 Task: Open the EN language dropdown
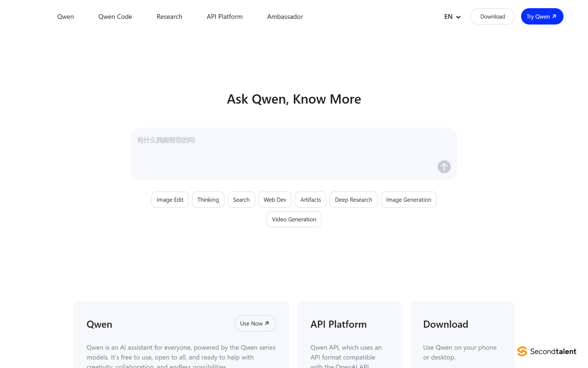452,17
